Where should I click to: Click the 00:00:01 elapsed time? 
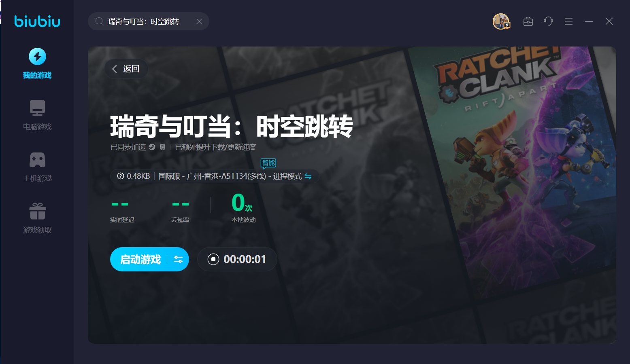(x=245, y=259)
